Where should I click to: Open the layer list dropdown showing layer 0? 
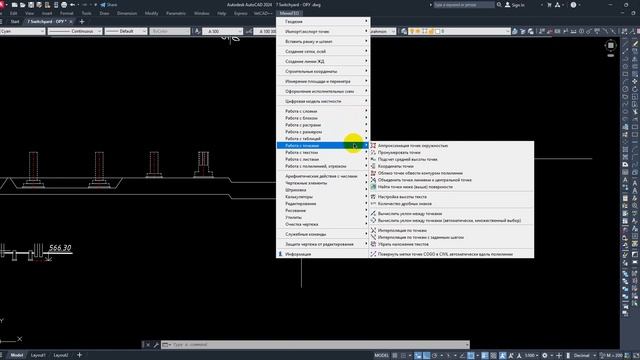(x=459, y=31)
